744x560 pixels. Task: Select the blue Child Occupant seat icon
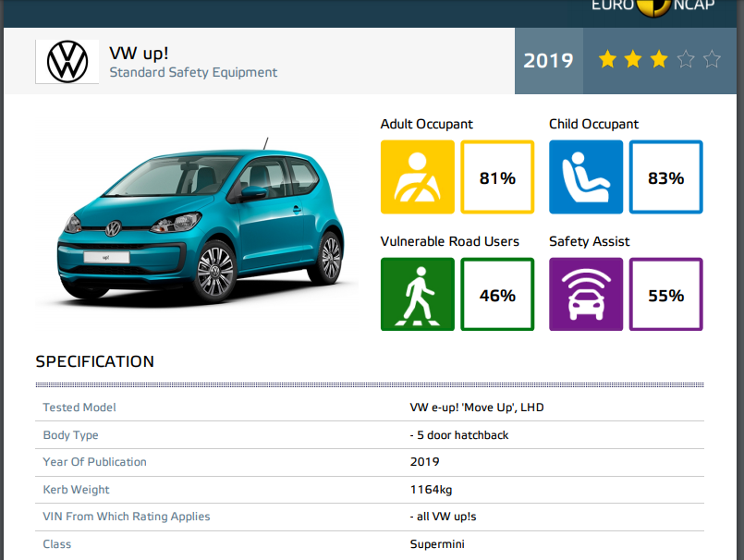(586, 177)
